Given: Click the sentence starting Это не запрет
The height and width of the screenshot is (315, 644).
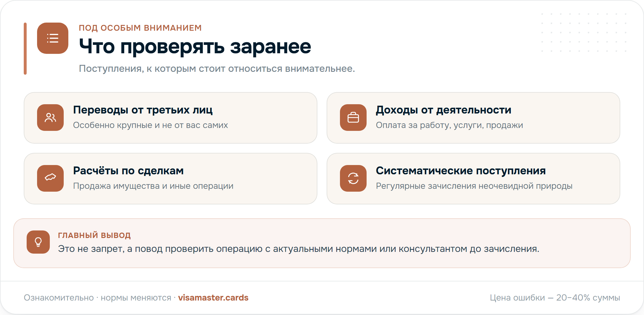Looking at the screenshot, I should pos(299,249).
